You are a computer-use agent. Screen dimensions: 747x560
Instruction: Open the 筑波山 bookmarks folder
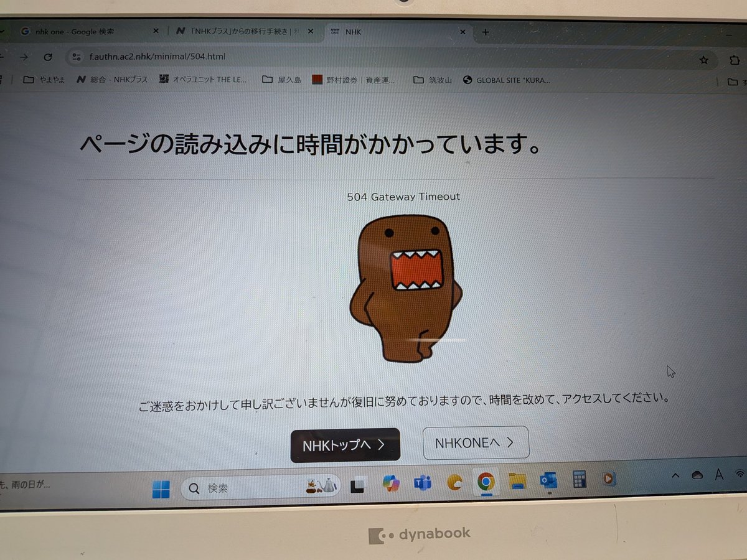433,80
